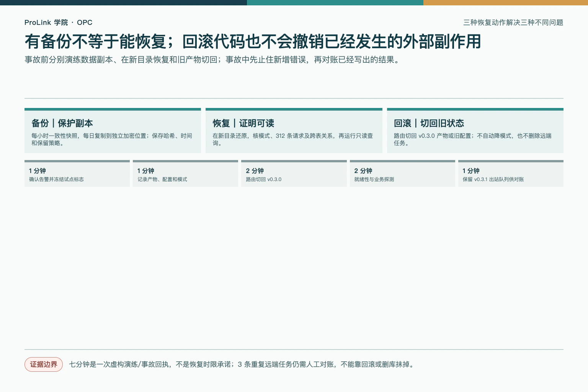Click the description '在新目录还原' in restore card
The width and height of the screenshot is (588, 392).
(x=293, y=139)
